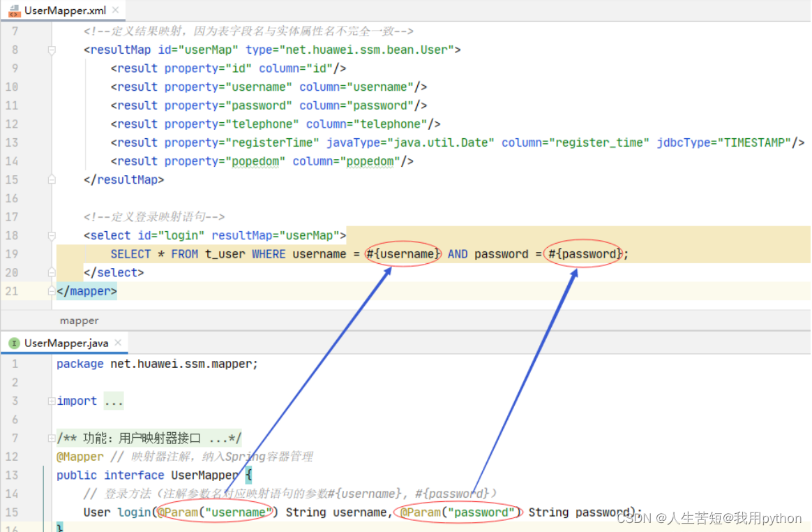Click column="register_time" attribute
812x532 pixels.
(x=576, y=142)
